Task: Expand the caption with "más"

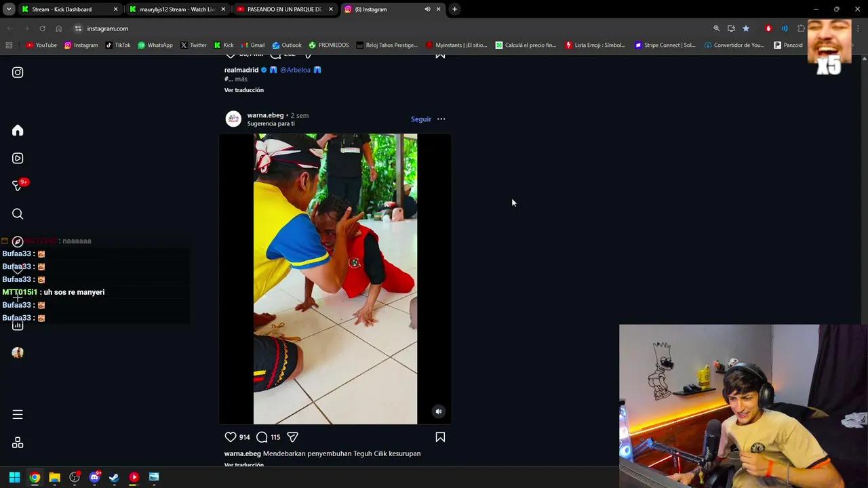Action: [241, 79]
